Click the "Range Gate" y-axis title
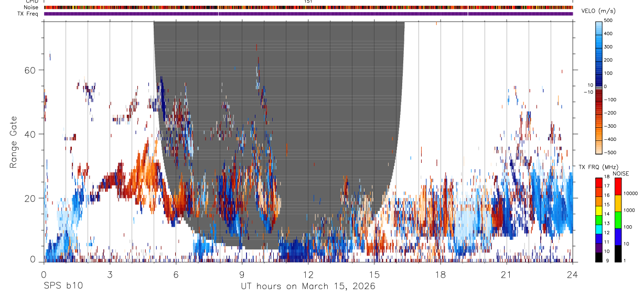644x297 pixels. click(14, 142)
